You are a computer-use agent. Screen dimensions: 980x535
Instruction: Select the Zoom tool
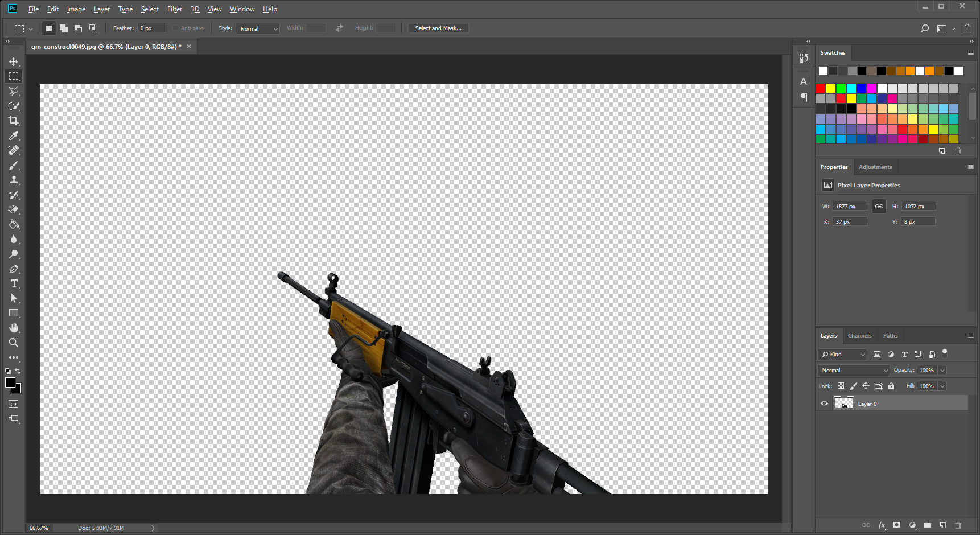[14, 343]
